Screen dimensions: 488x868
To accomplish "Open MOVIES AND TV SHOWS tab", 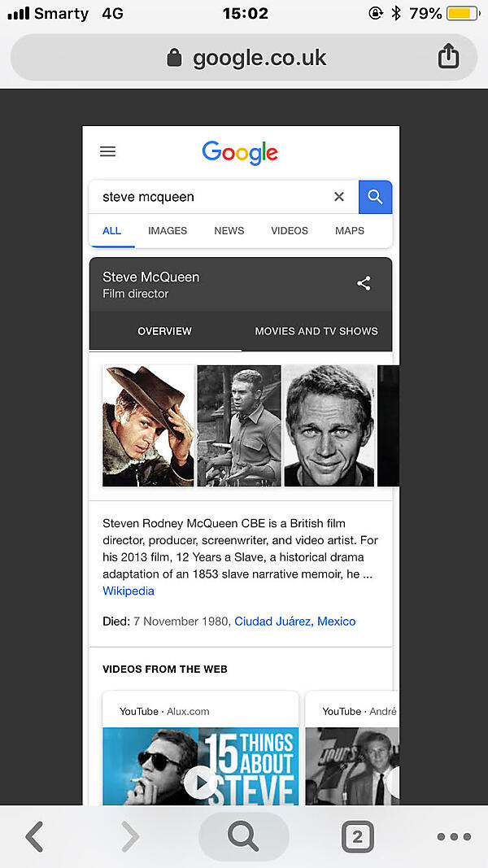I will pyautogui.click(x=316, y=331).
